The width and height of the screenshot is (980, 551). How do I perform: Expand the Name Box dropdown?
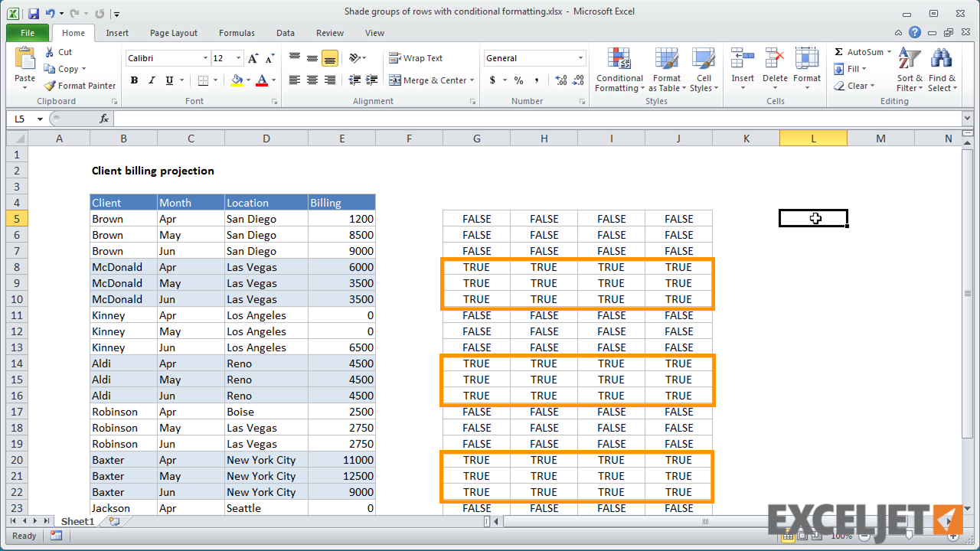coord(40,119)
